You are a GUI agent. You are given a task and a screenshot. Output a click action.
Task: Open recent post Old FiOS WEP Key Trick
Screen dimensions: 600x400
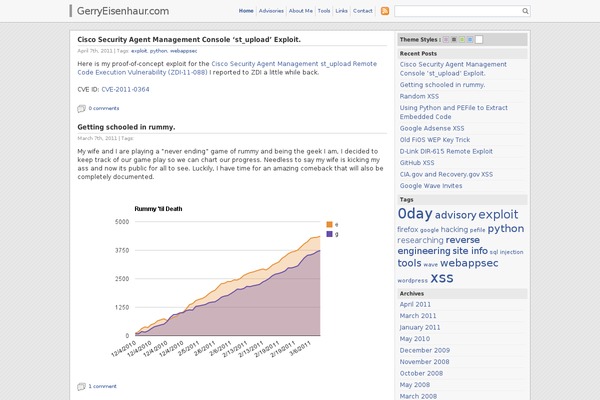[x=435, y=140]
